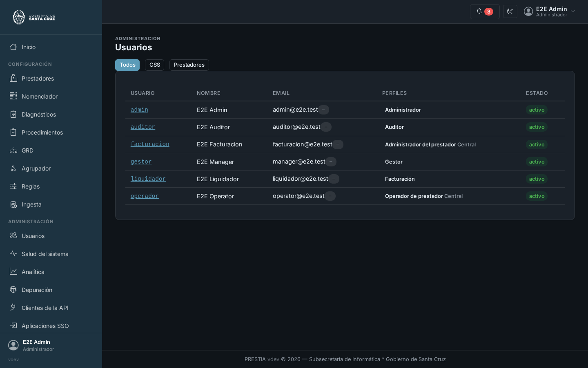The height and width of the screenshot is (368, 588).
Task: Click Administrador del prestador Central cell
Action: tap(430, 145)
